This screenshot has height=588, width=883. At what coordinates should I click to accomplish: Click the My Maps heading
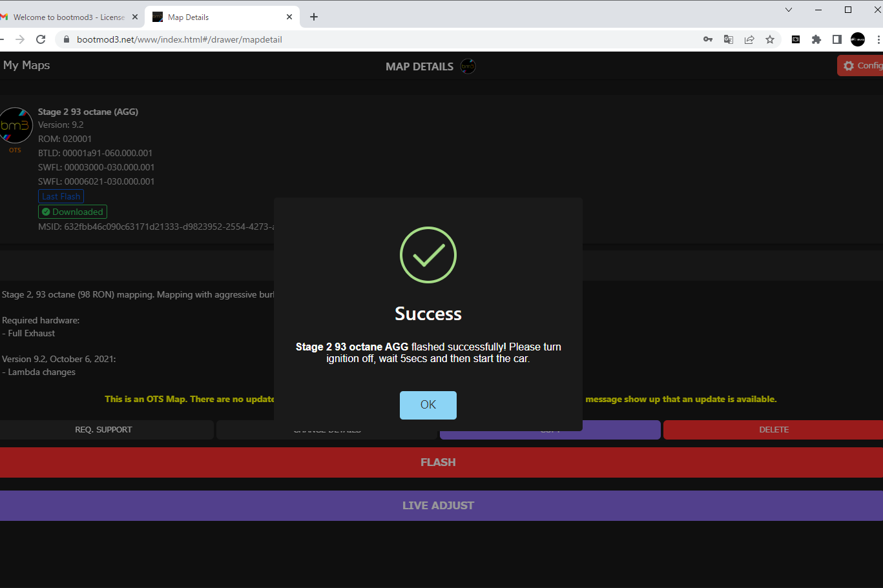[26, 65]
